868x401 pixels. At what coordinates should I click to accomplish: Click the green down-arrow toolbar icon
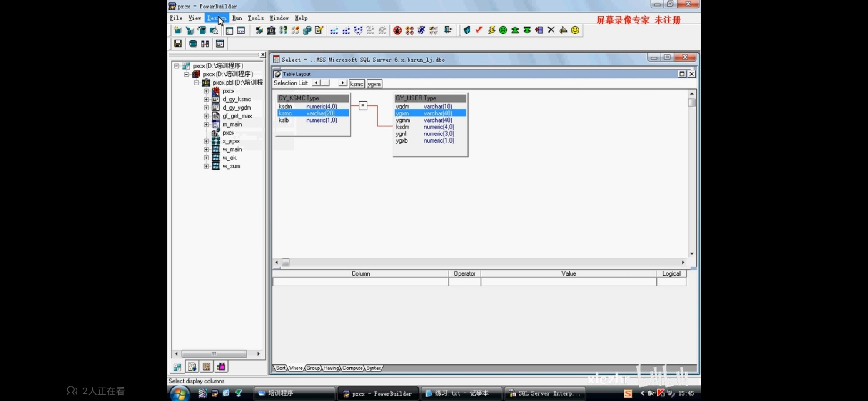[x=527, y=30]
